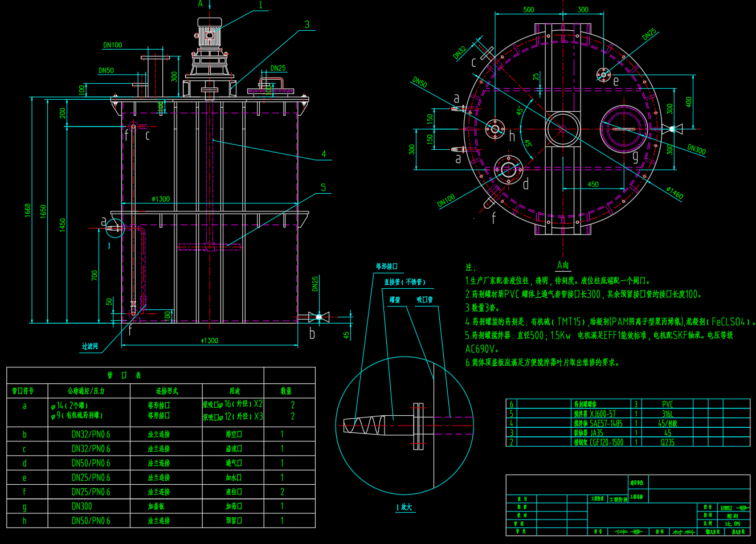Click the 塔形接口 label above detail view

[387, 266]
